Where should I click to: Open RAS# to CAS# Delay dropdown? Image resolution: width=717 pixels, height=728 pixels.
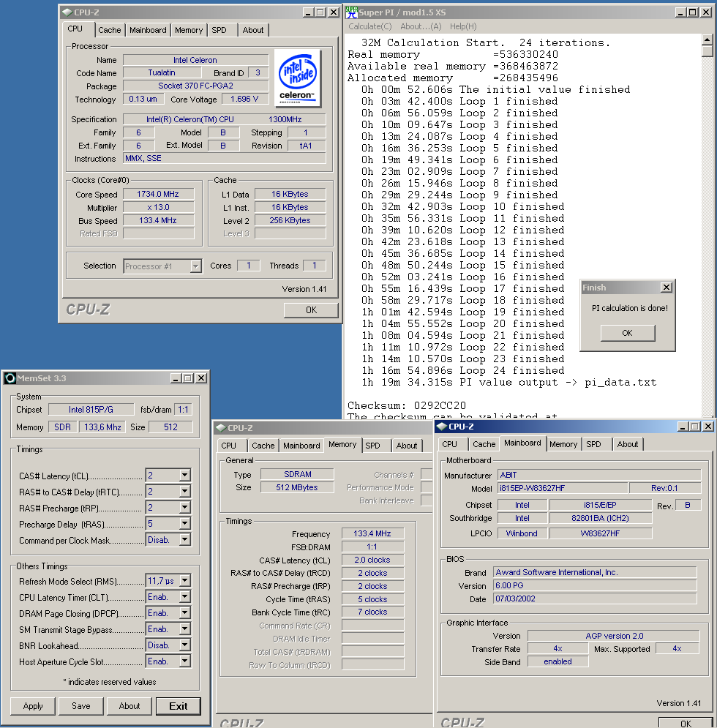(x=185, y=491)
